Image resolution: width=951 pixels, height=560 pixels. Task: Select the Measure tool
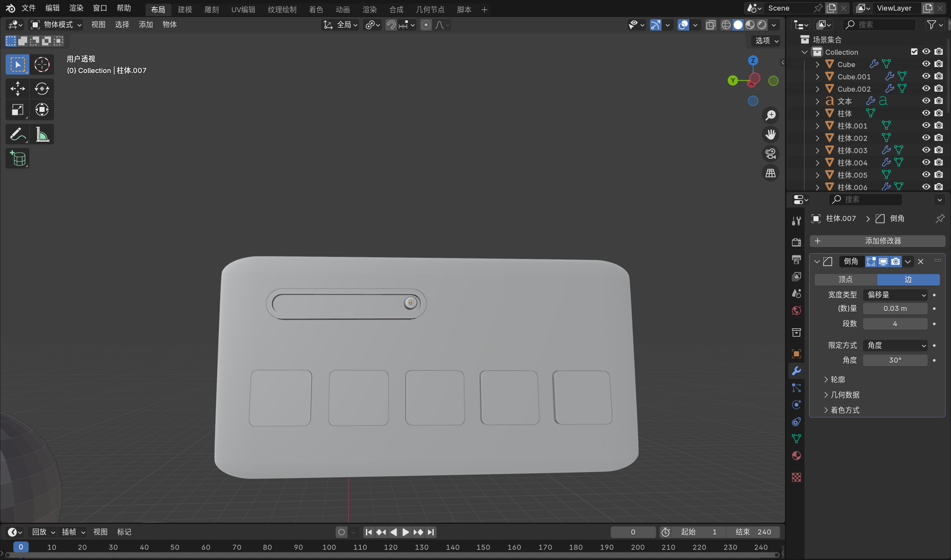coord(42,134)
